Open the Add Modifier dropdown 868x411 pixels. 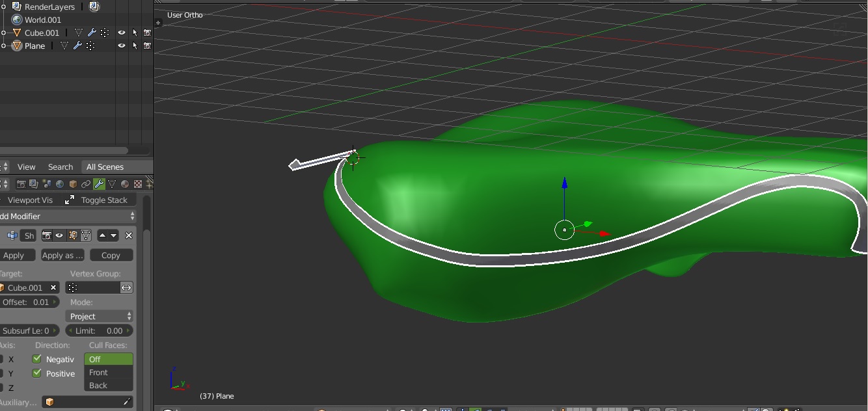68,216
